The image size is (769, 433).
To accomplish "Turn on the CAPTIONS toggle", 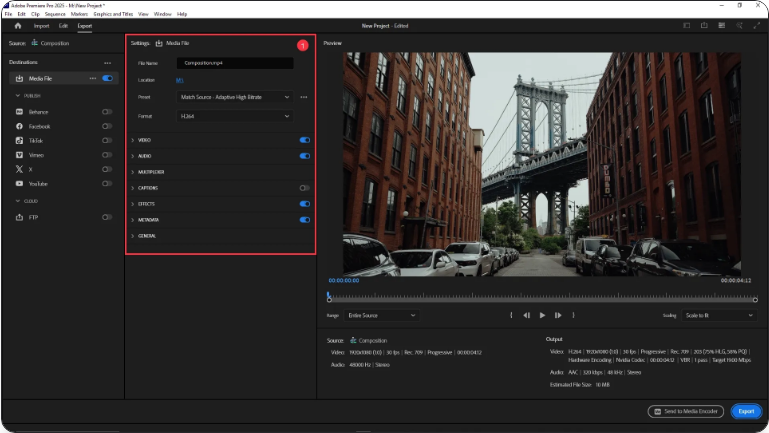I will pos(304,188).
